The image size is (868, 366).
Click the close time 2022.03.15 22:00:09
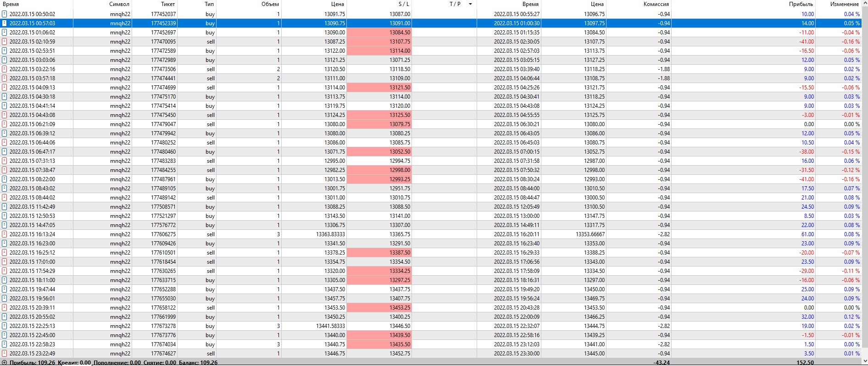tap(517, 317)
